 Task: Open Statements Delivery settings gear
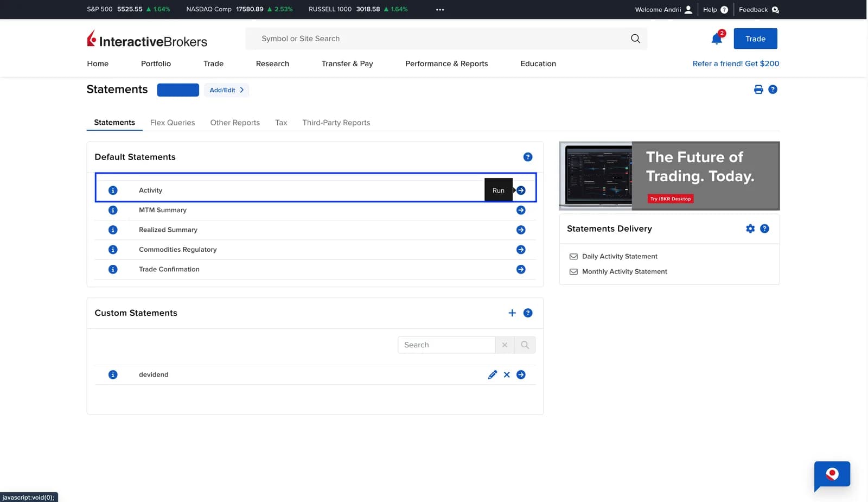(750, 228)
